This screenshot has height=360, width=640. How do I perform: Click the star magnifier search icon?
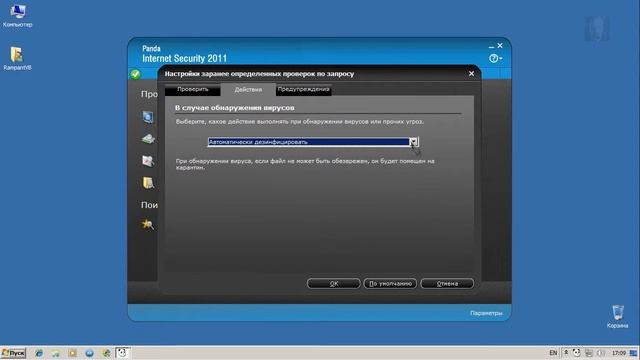click(147, 224)
